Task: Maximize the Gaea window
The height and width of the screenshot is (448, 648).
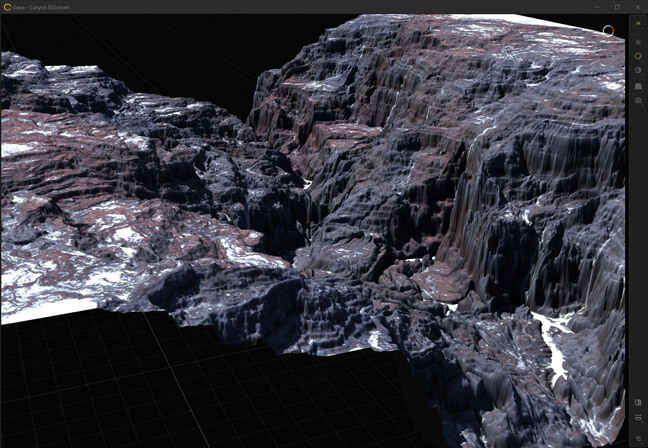Action: pyautogui.click(x=616, y=6)
